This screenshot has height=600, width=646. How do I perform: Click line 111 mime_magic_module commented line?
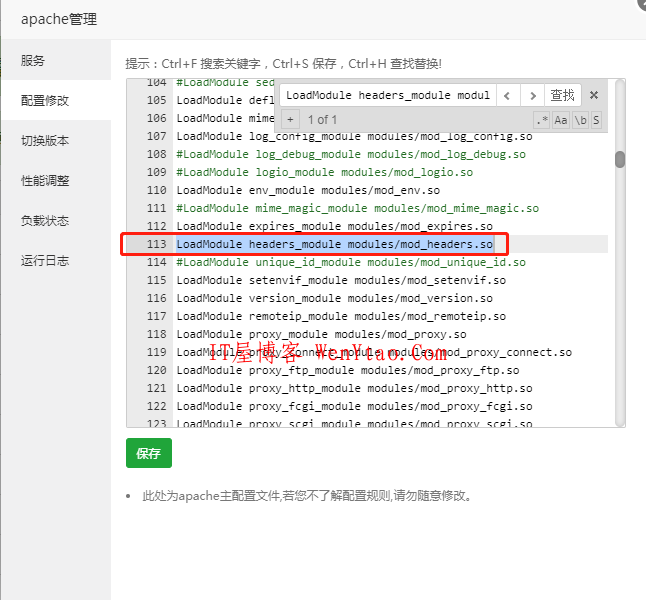pos(358,209)
